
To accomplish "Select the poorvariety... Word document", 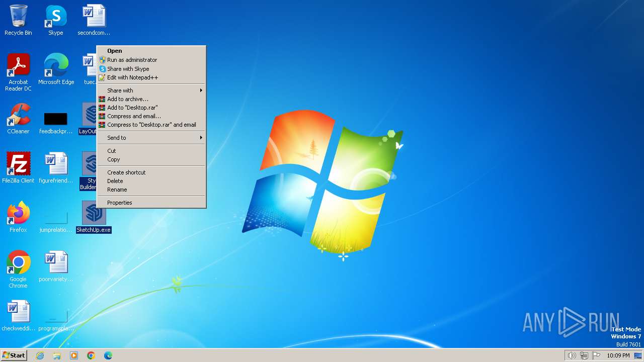I will click(56, 266).
